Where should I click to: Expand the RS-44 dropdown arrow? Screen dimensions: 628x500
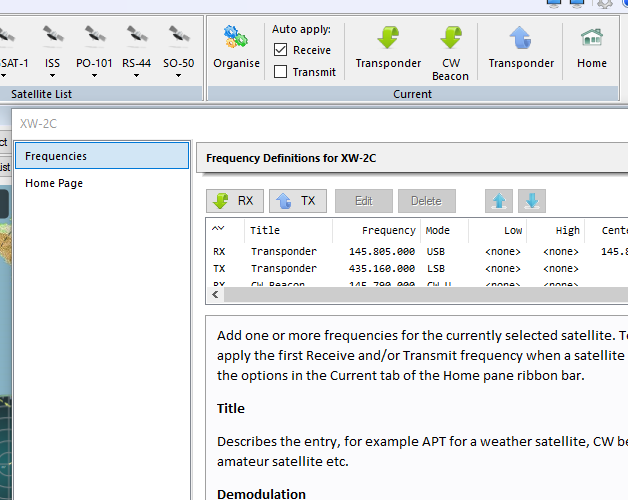pos(137,75)
